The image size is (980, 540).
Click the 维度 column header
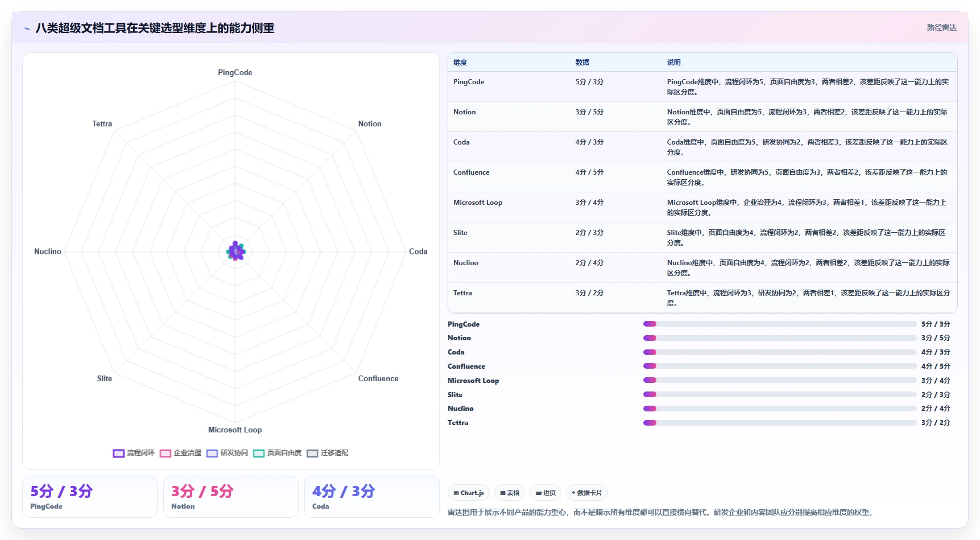460,63
